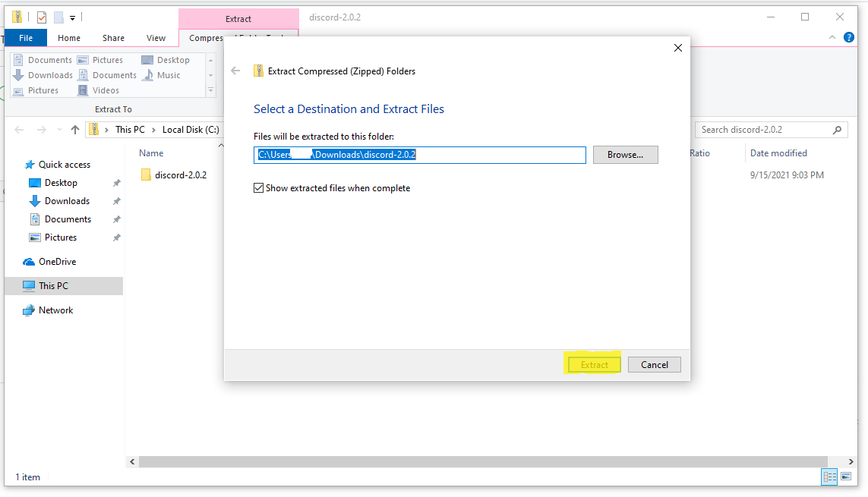Click the New folder quick access toolbar icon

click(x=58, y=17)
